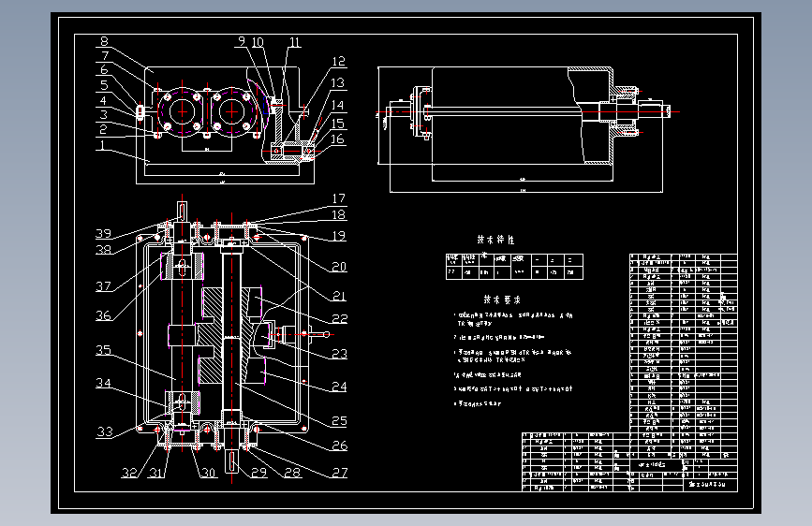
Task: Click part callout number 39
Action: point(104,233)
